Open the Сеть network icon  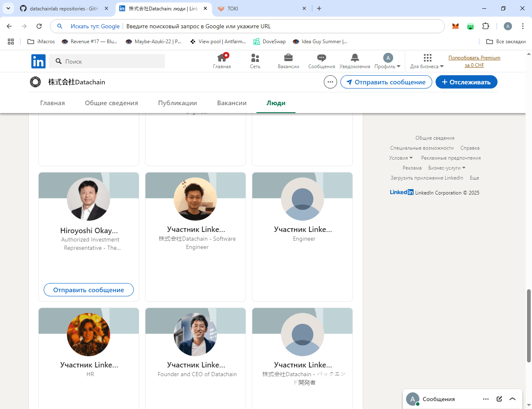pyautogui.click(x=255, y=61)
